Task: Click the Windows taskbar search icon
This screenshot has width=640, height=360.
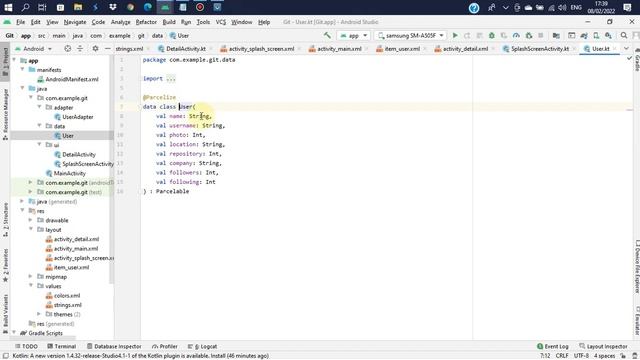Action: pos(25,7)
